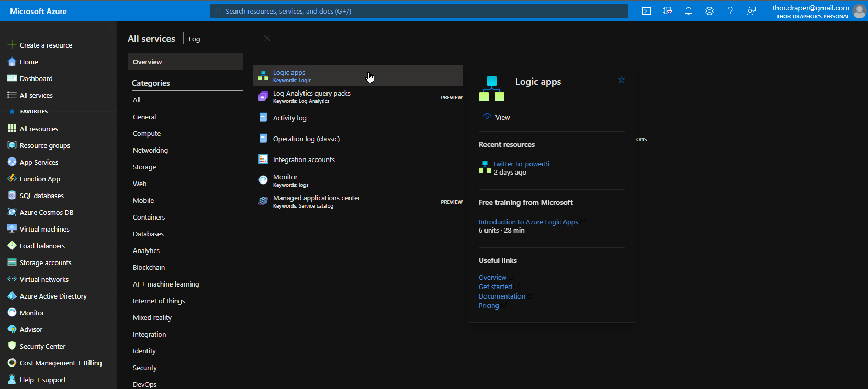Click the global search resources field
This screenshot has width=868, height=389.
tap(419, 11)
